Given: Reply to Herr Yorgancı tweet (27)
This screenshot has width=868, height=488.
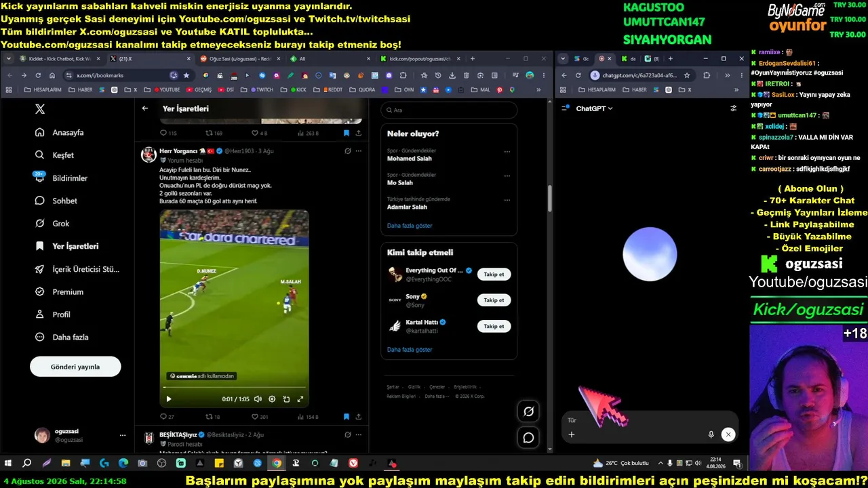Looking at the screenshot, I should point(167,417).
